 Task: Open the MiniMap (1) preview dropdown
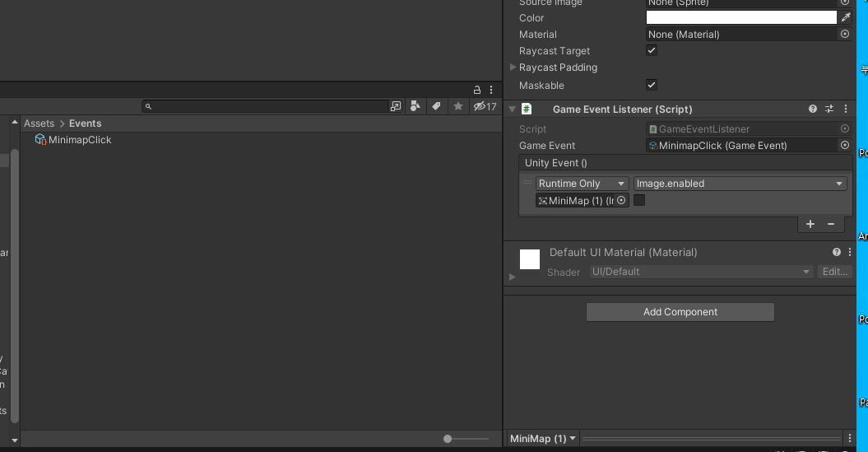click(x=542, y=439)
